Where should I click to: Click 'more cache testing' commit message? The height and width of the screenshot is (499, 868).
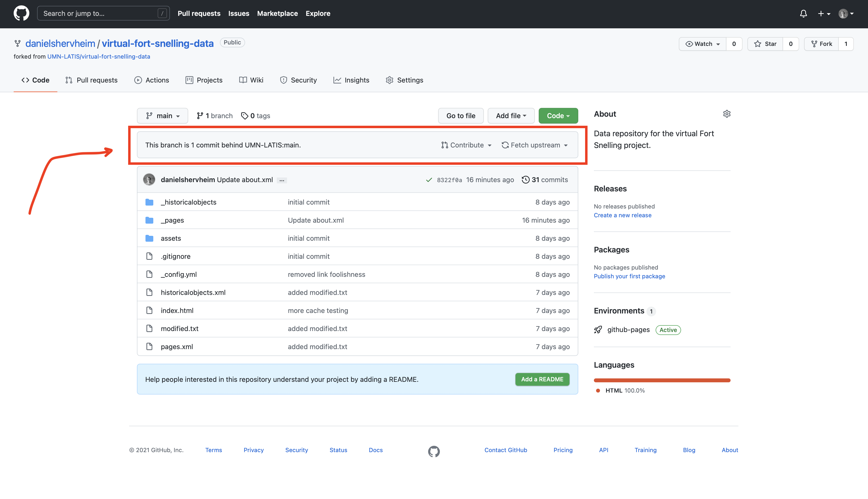pos(318,311)
